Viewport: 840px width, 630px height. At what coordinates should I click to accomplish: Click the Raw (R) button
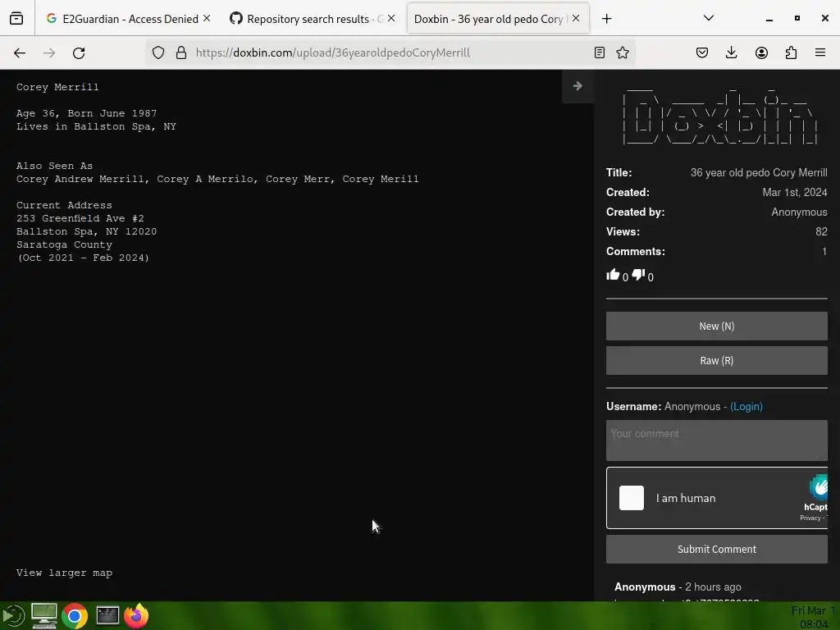(717, 361)
